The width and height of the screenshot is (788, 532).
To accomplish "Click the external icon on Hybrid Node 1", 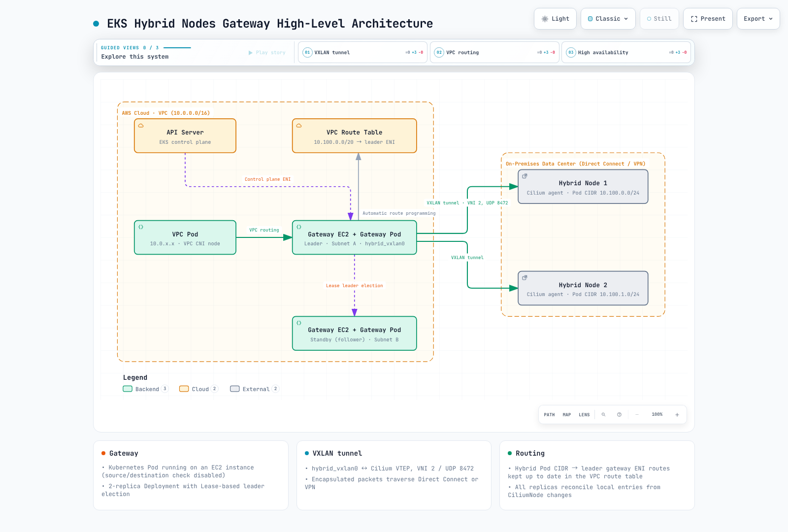I will point(525,176).
